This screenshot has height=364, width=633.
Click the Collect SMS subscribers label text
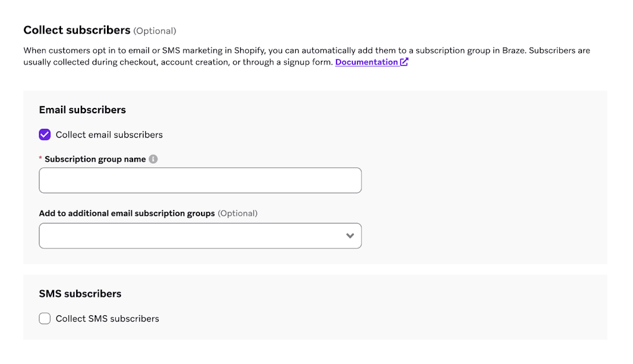(x=108, y=319)
